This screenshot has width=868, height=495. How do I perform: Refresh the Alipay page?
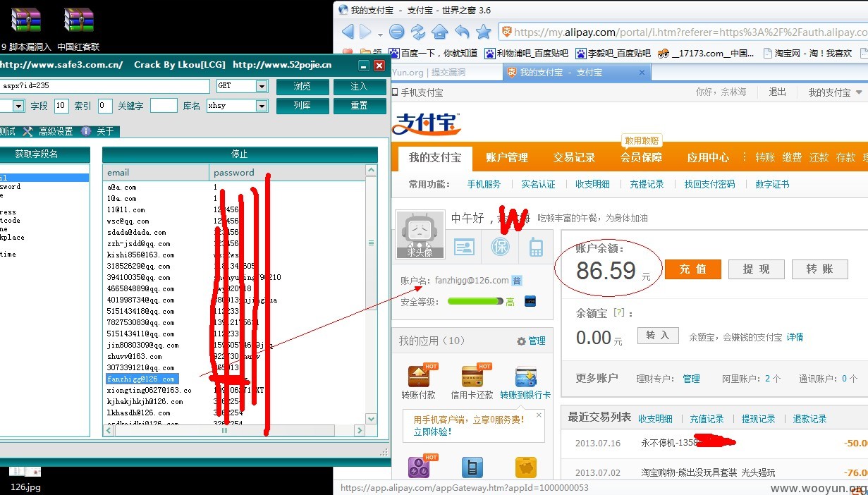418,32
